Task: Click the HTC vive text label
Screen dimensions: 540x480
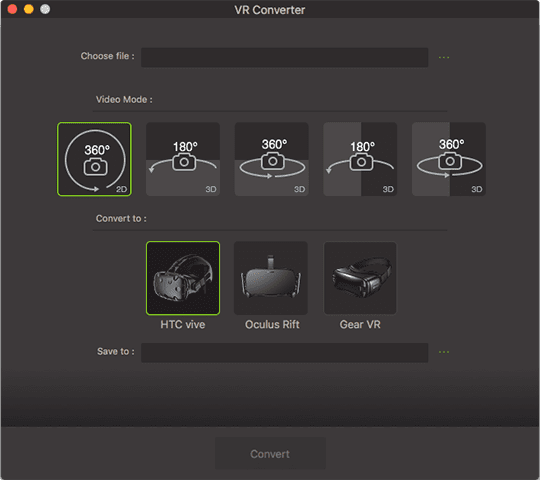Action: [x=183, y=324]
